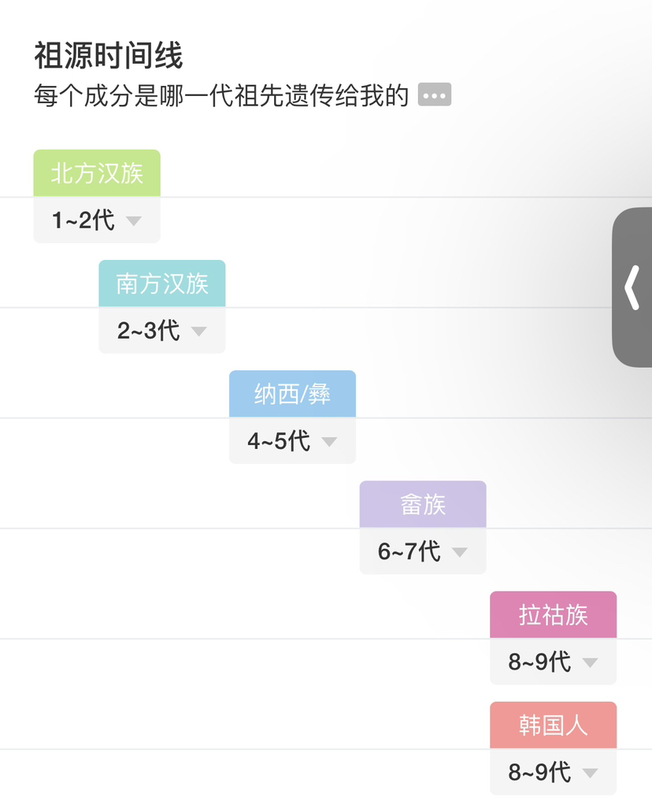This screenshot has width=652, height=812.
Task: Select the pink 拉祜族 label
Action: click(554, 614)
